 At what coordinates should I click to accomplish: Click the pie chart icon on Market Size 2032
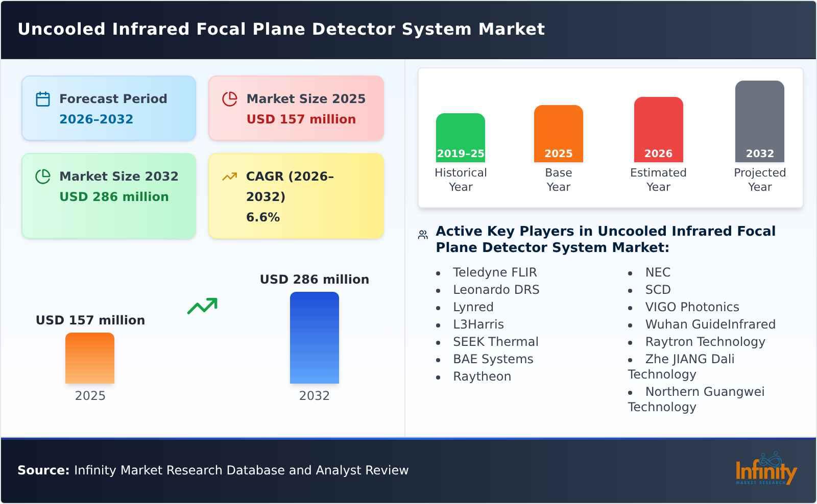click(42, 177)
